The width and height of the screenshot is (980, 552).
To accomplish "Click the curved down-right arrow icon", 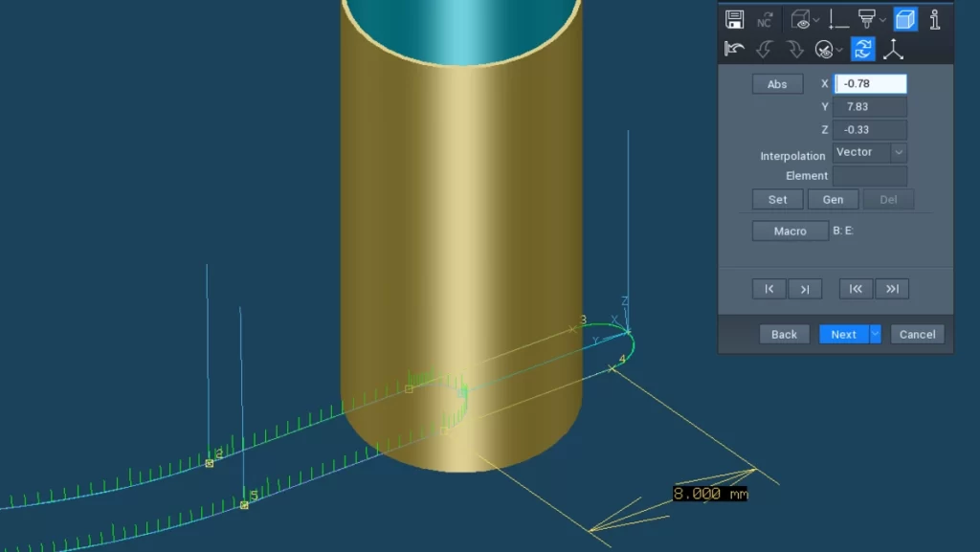I will pos(794,49).
